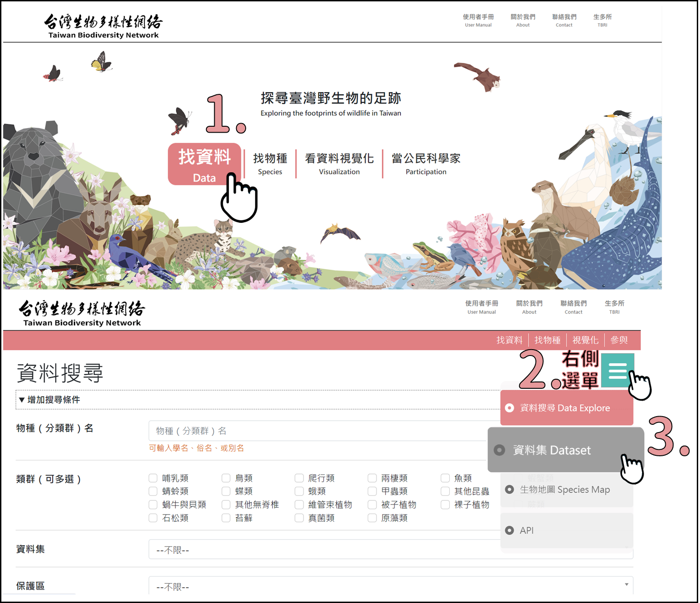Check the 兩棲類 checkbox

pos(372,478)
